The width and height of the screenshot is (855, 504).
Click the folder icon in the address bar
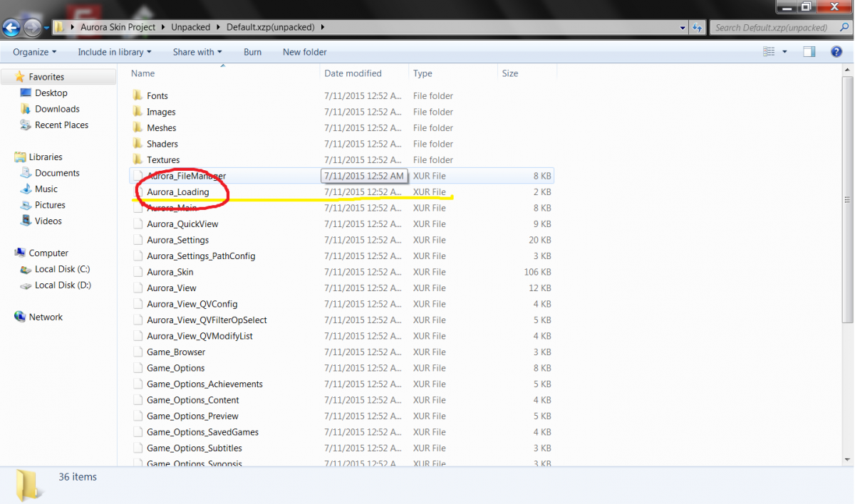[60, 28]
